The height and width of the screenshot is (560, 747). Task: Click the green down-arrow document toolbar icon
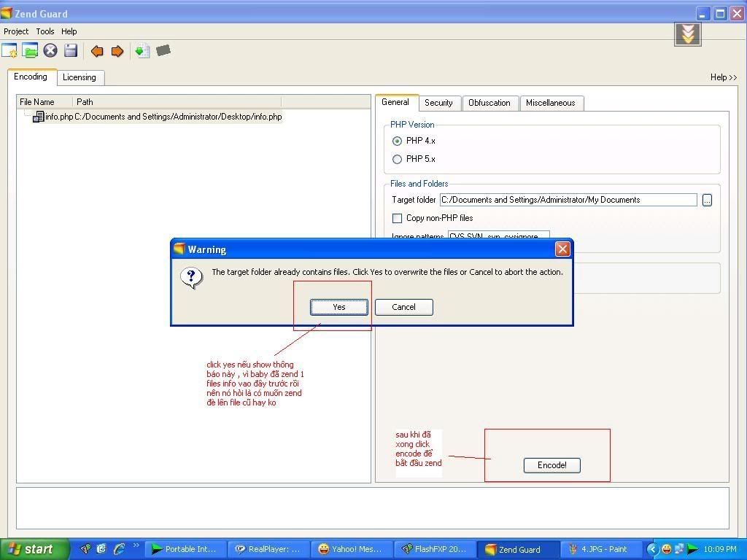coord(142,50)
